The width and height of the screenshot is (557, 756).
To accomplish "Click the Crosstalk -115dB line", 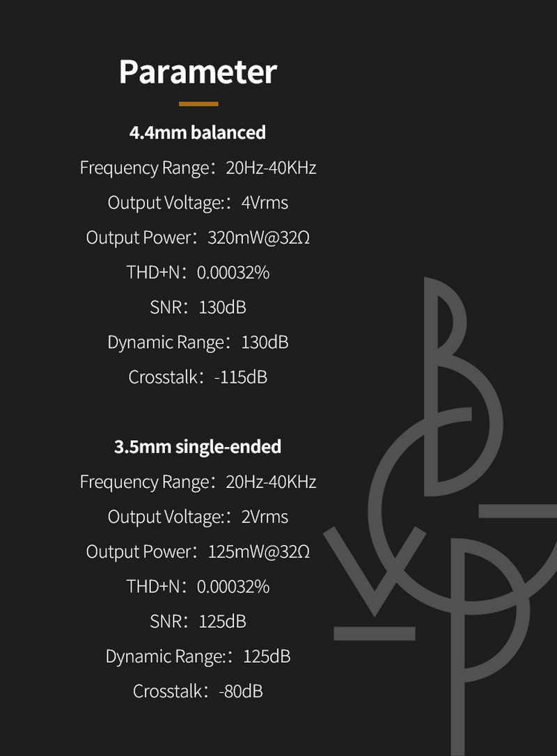I will [198, 377].
